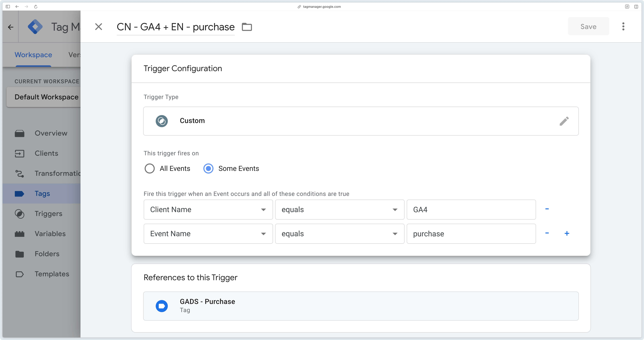Toggle the browser sidebar icon
Image resolution: width=644 pixels, height=340 pixels.
8,7
